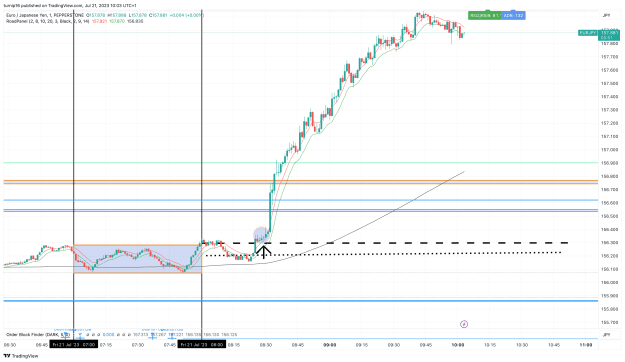Image resolution: width=625 pixels, height=362 pixels.
Task: Click 157.000 on the price scale
Action: [x=609, y=150]
